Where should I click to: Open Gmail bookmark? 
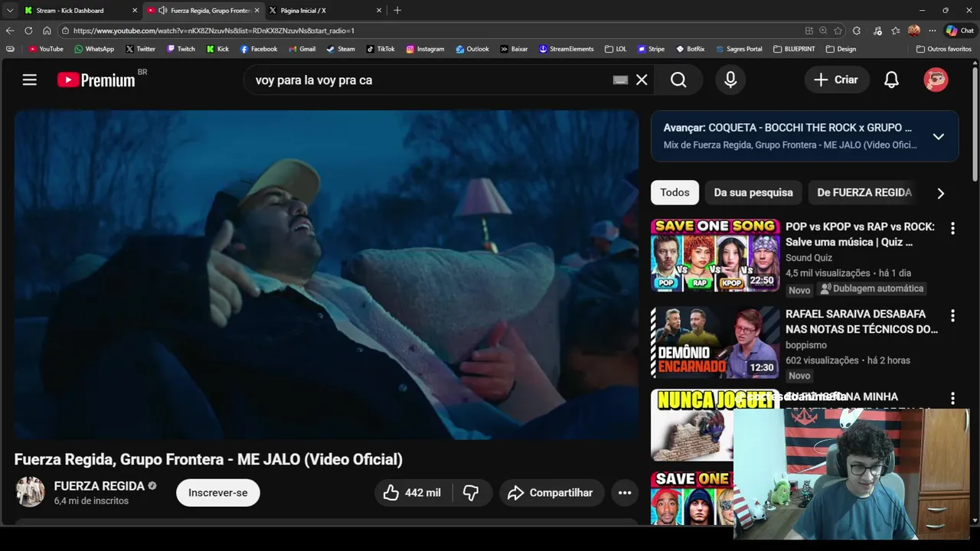click(x=302, y=49)
